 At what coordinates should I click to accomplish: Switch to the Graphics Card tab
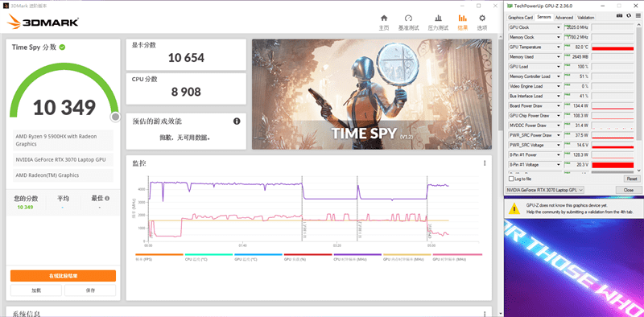click(520, 18)
